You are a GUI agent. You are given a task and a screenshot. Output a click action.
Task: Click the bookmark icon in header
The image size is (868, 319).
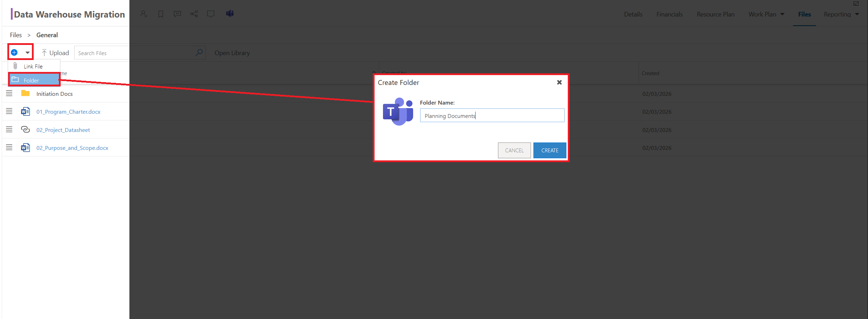(x=161, y=14)
